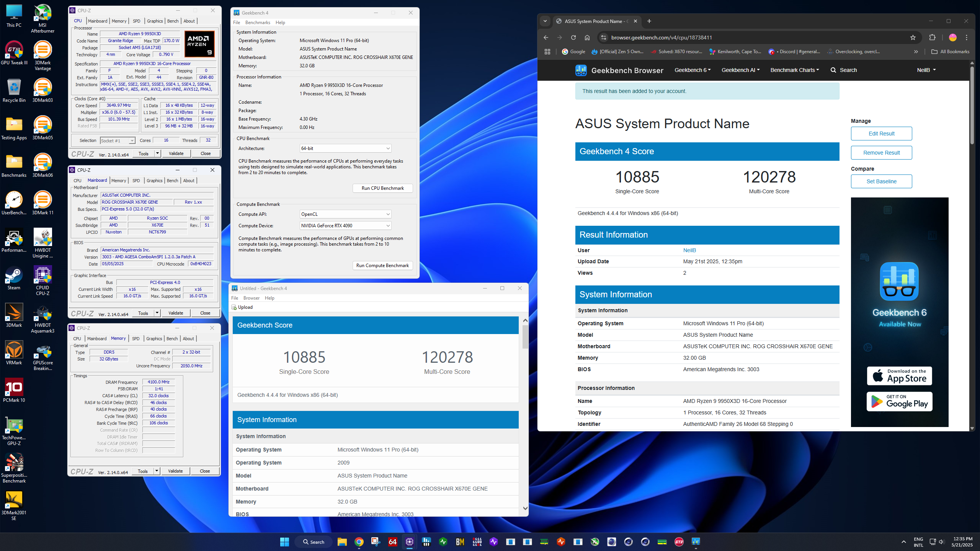Open Windows Start menu
Viewport: 980px width, 551px height.
tap(284, 541)
